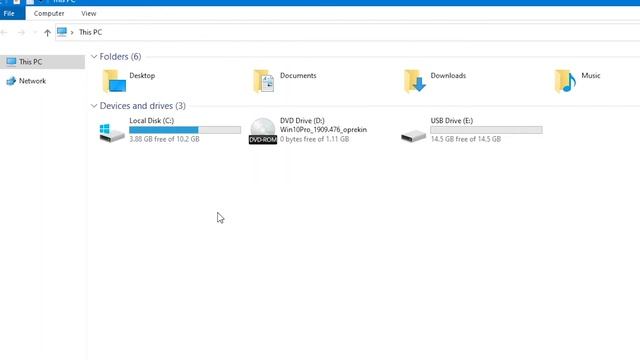Click USB Drive E: usage bar
Screen dimensions: 640x360
(486, 130)
